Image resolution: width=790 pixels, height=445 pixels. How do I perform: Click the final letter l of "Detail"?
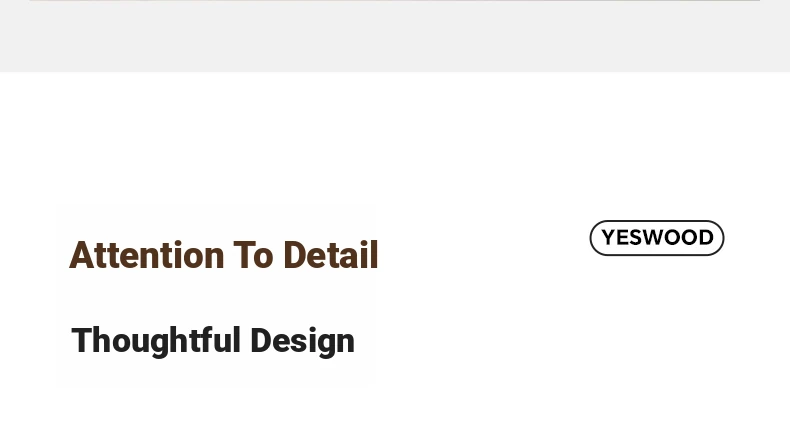coord(375,255)
